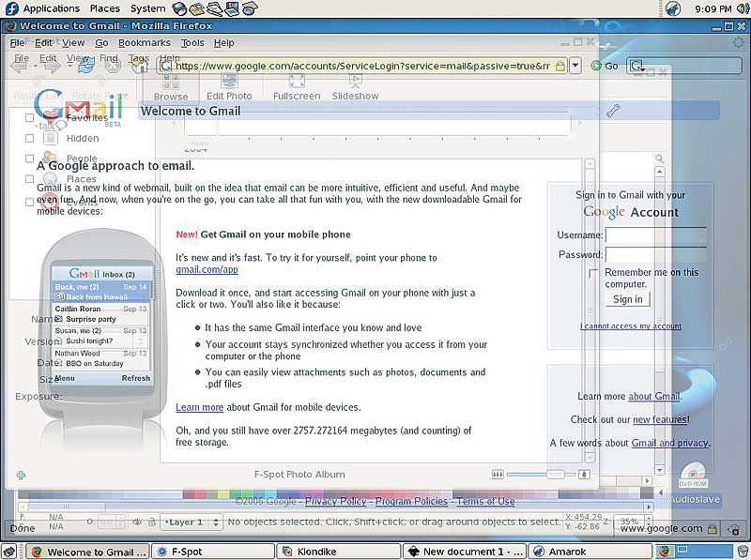This screenshot has width=751, height=560.
Task: Open the new features link
Action: click(660, 419)
